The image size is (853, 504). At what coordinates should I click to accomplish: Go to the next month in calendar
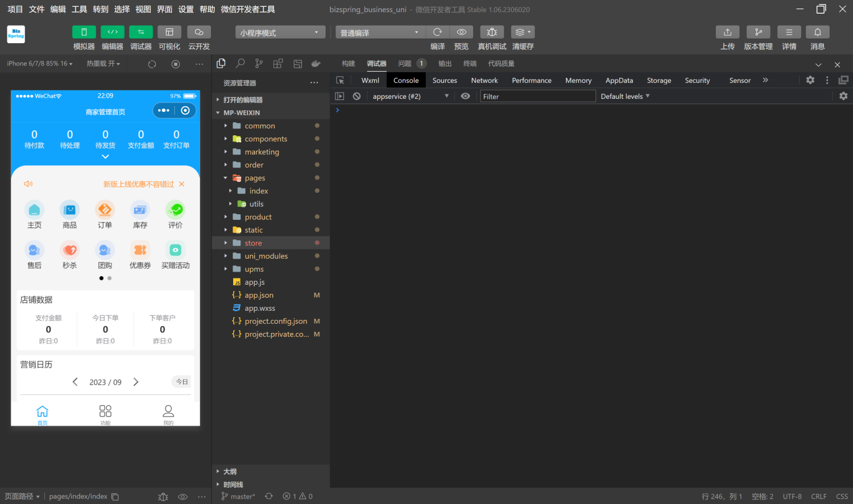click(136, 382)
